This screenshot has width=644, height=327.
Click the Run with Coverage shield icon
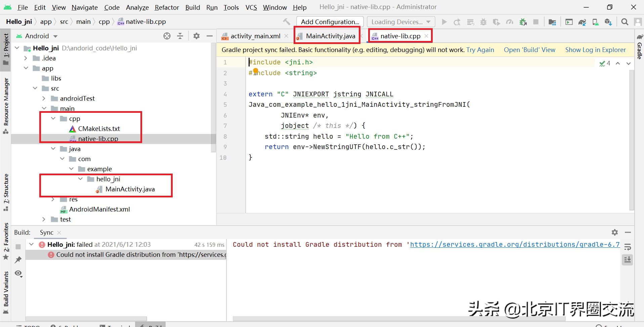[496, 22]
